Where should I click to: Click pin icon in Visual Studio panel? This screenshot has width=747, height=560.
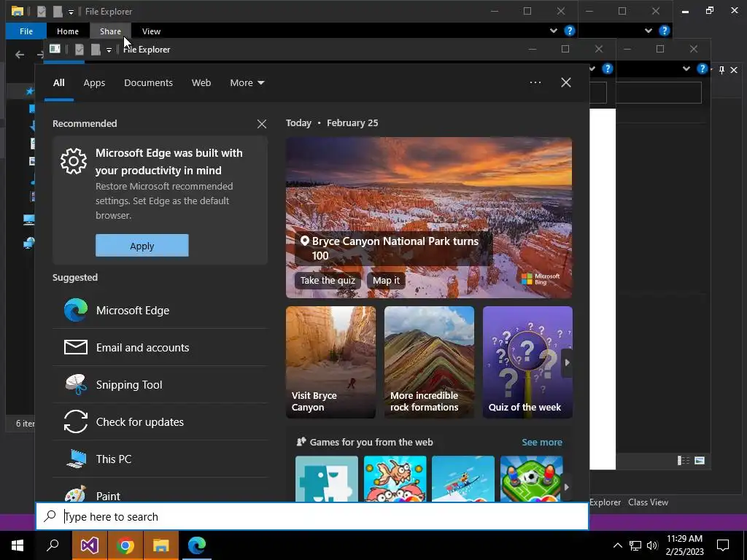pos(721,70)
